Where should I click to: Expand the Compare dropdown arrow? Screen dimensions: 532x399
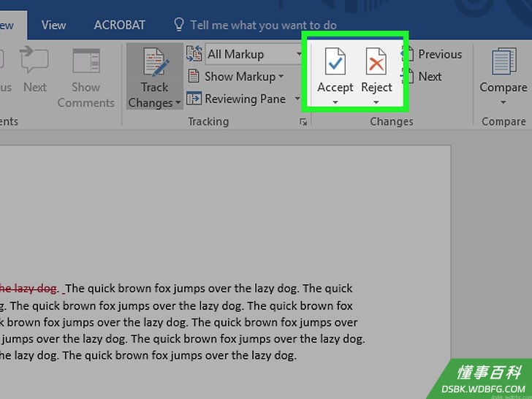coord(503,102)
